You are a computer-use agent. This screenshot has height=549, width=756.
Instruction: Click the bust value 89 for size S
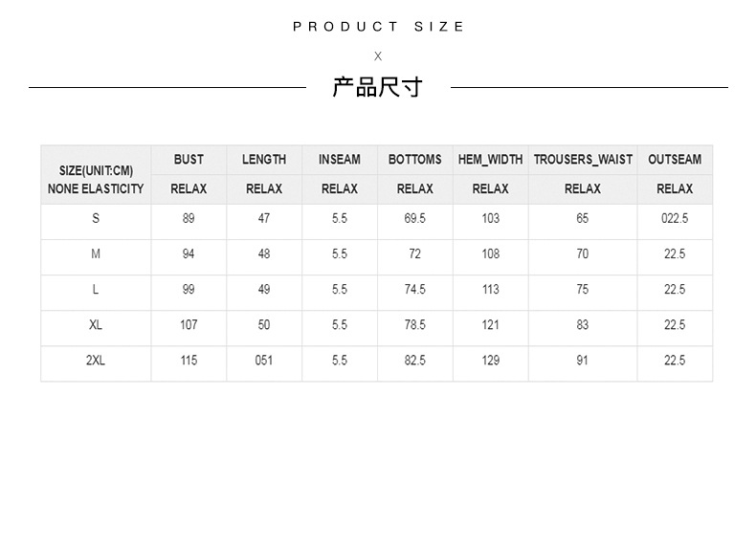pyautogui.click(x=189, y=219)
